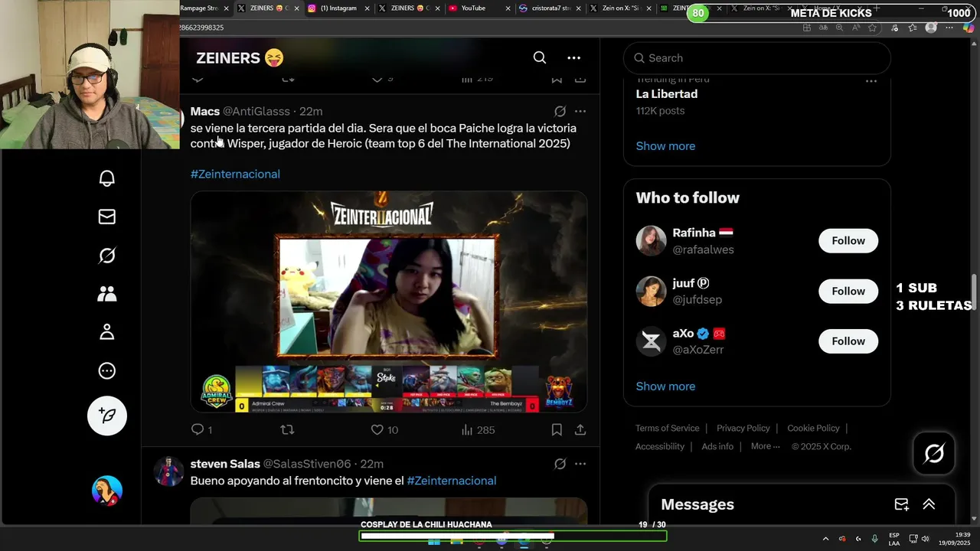Screen dimensions: 980x551
Task: Open Grok from the left sidebar
Action: tap(107, 256)
